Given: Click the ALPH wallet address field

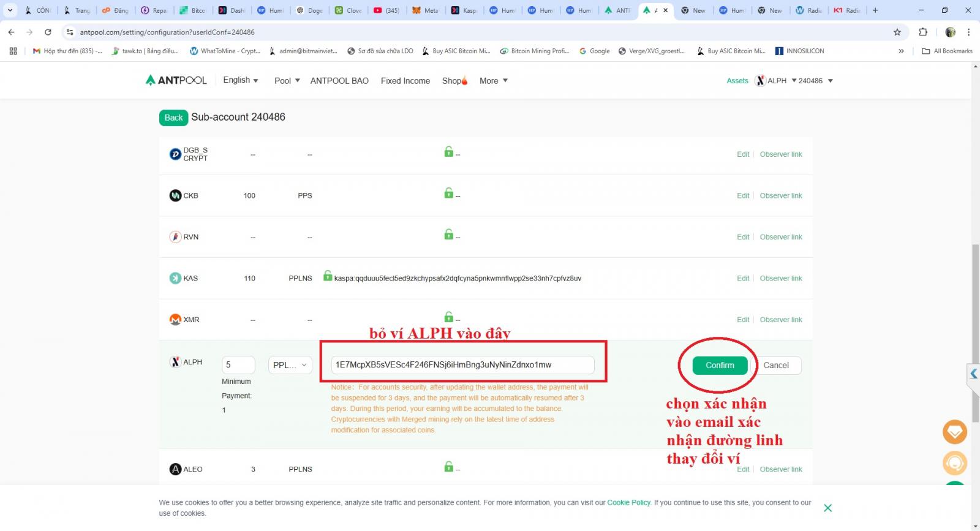Looking at the screenshot, I should click(462, 364).
